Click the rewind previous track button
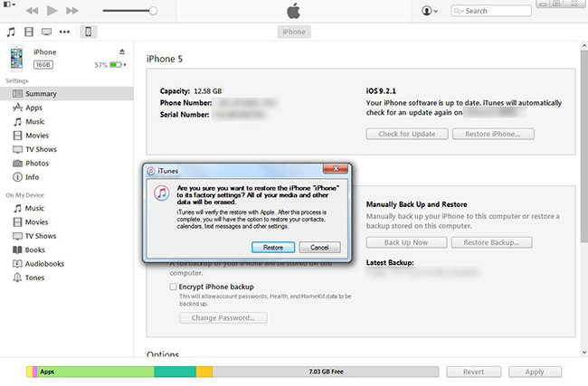This screenshot has width=588, height=386. [x=32, y=11]
